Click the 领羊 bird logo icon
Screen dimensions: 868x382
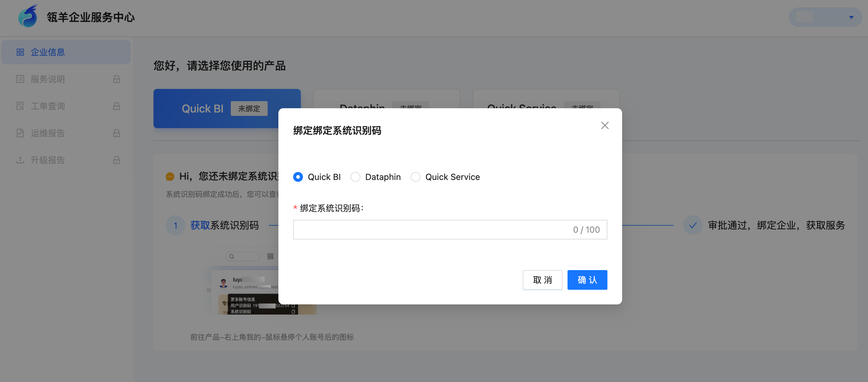click(28, 16)
